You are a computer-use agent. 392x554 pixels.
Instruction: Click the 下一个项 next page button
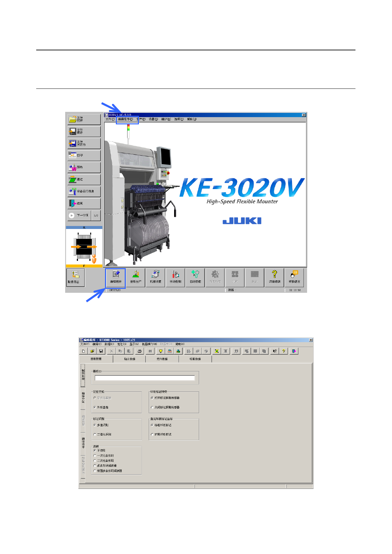tap(79, 215)
